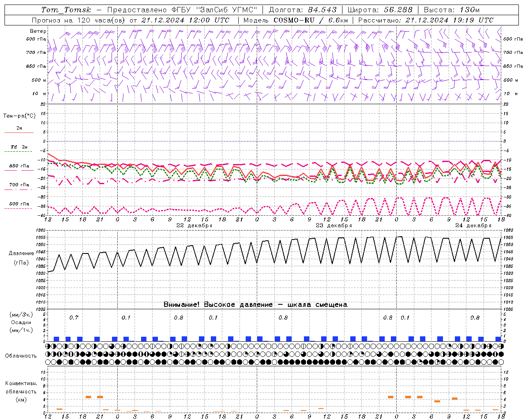Click the dotted pink line sample under '500 гПа' legend
The height and width of the screenshot is (420, 525).
pyautogui.click(x=19, y=208)
